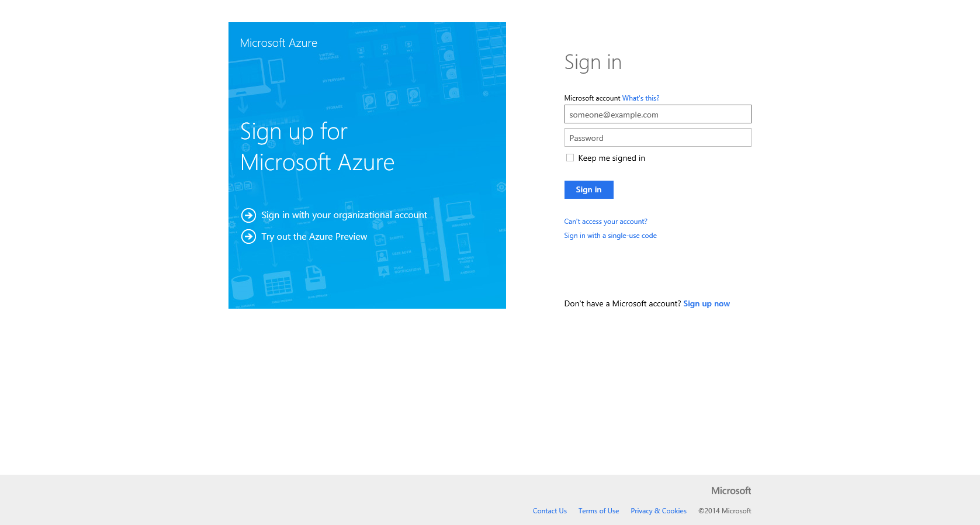The image size is (980, 525).
Task: Focus the Password field
Action: coord(657,137)
